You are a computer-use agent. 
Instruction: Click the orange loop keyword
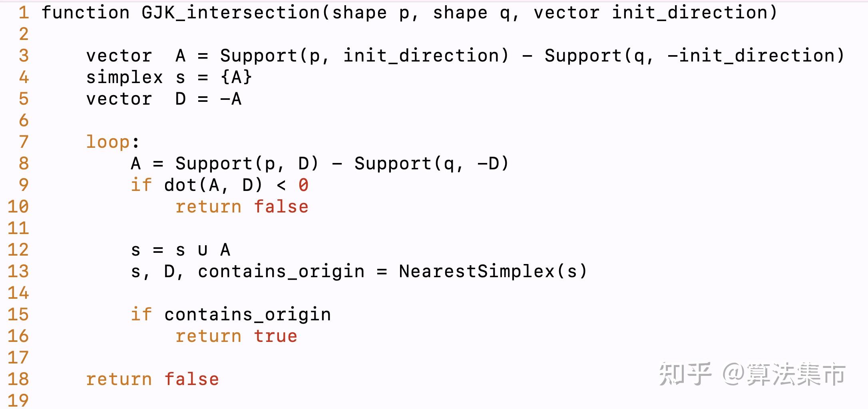pyautogui.click(x=108, y=142)
